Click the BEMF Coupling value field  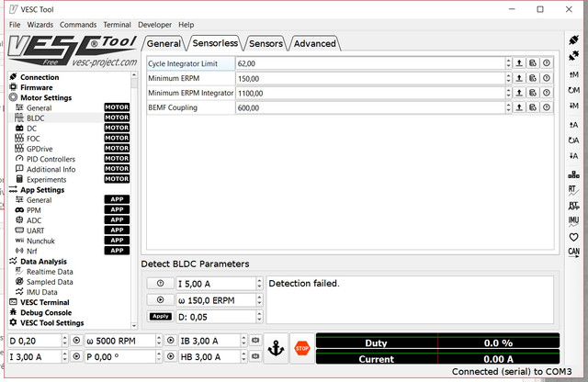tap(369, 108)
